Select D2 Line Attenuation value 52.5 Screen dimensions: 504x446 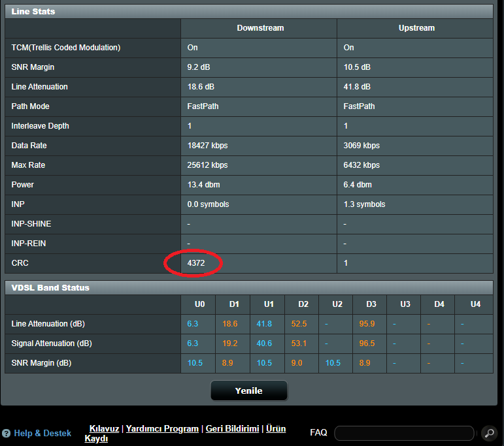[x=299, y=324]
